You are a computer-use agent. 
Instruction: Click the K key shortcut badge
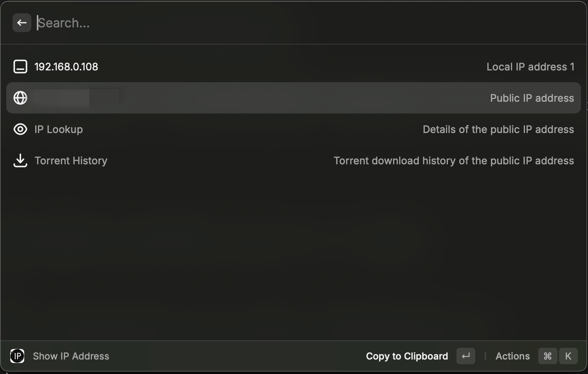tap(568, 356)
